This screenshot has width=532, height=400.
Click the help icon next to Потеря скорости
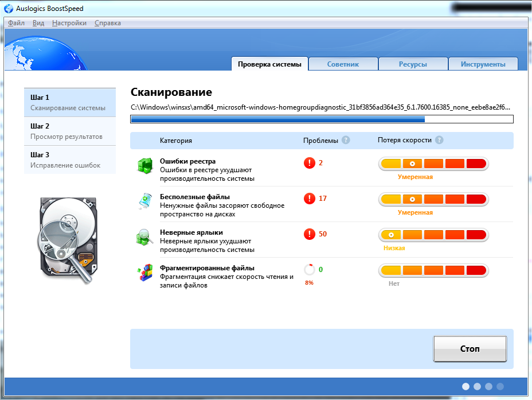(439, 140)
